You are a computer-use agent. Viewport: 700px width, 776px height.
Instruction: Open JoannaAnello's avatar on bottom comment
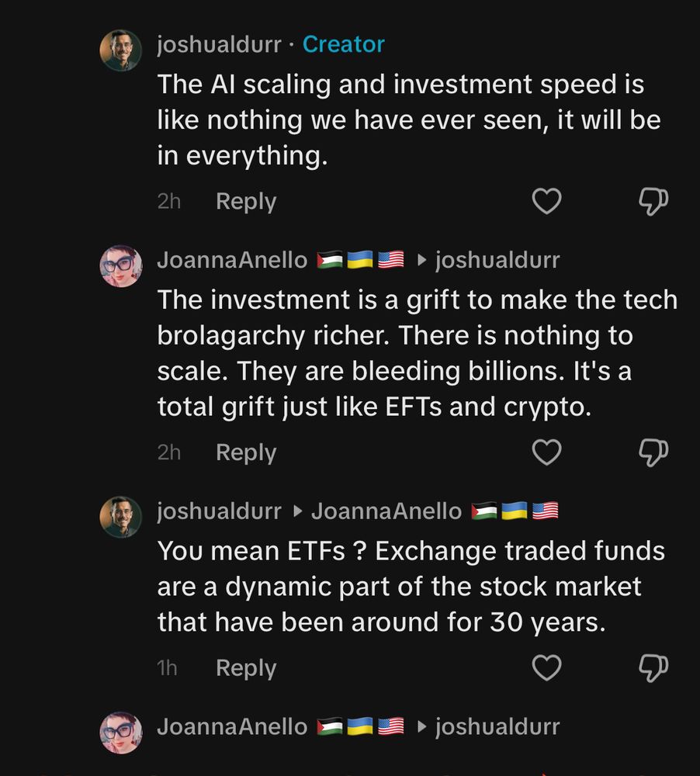point(121,733)
